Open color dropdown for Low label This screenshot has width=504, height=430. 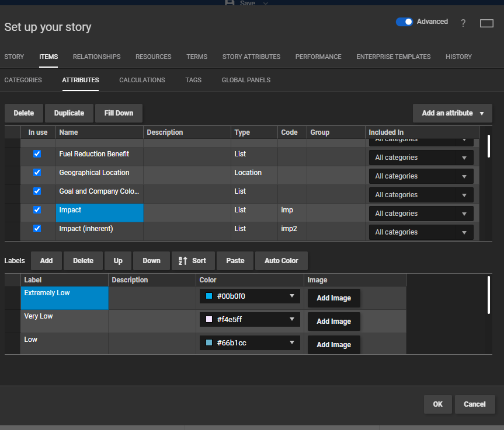[x=250, y=343]
